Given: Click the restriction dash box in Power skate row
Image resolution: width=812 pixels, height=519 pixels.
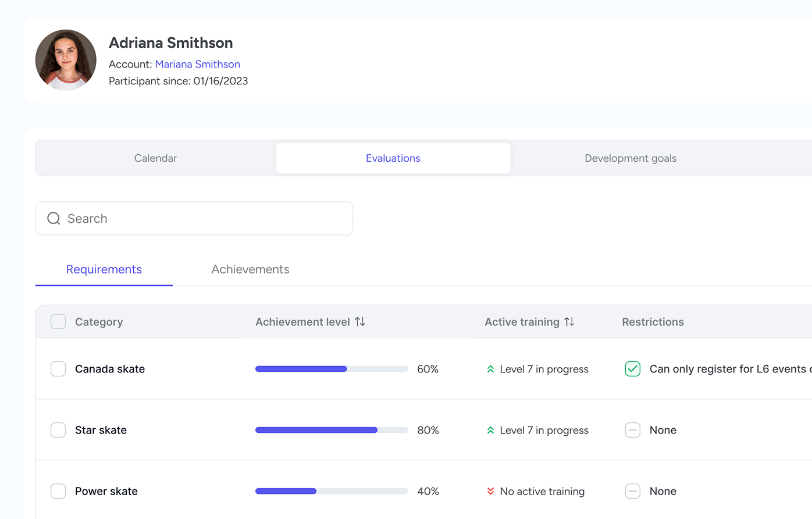Looking at the screenshot, I should click(633, 491).
